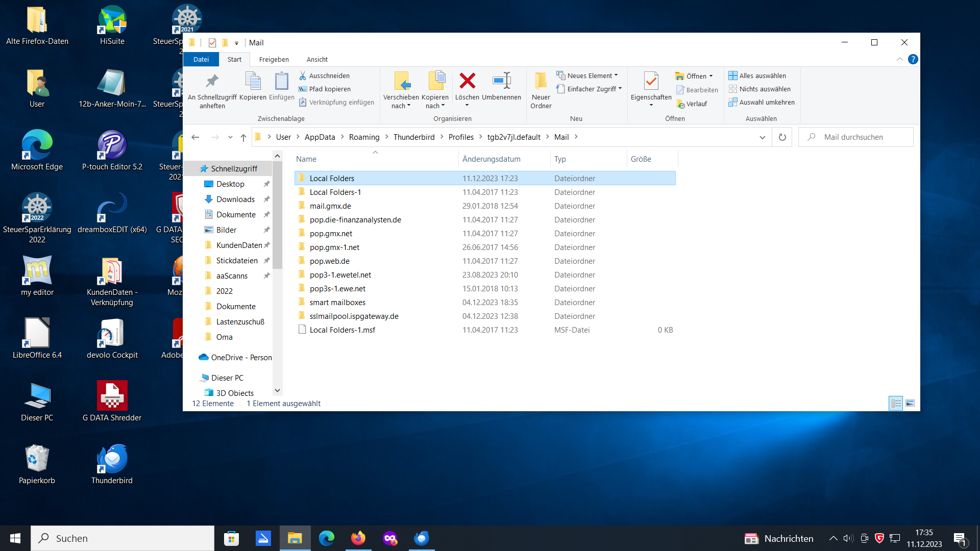Sort by the Name column header
This screenshot has height=551, width=980.
tap(376, 159)
